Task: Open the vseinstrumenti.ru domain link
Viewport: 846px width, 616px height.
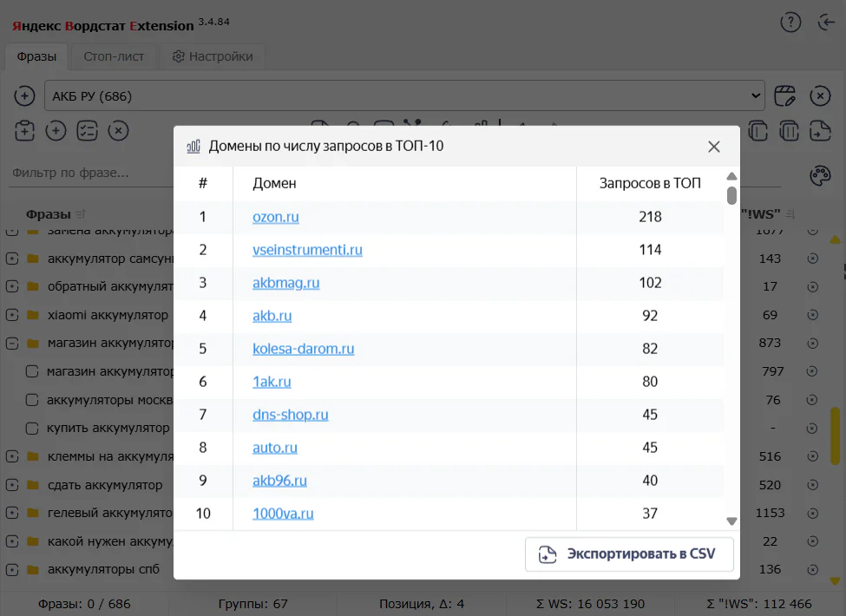Action: pos(307,250)
